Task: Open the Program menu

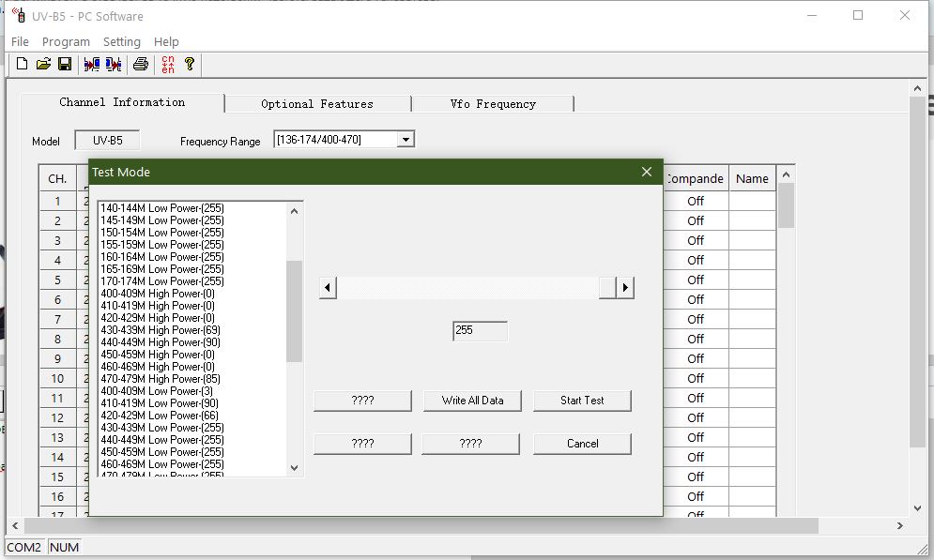Action: tap(66, 41)
